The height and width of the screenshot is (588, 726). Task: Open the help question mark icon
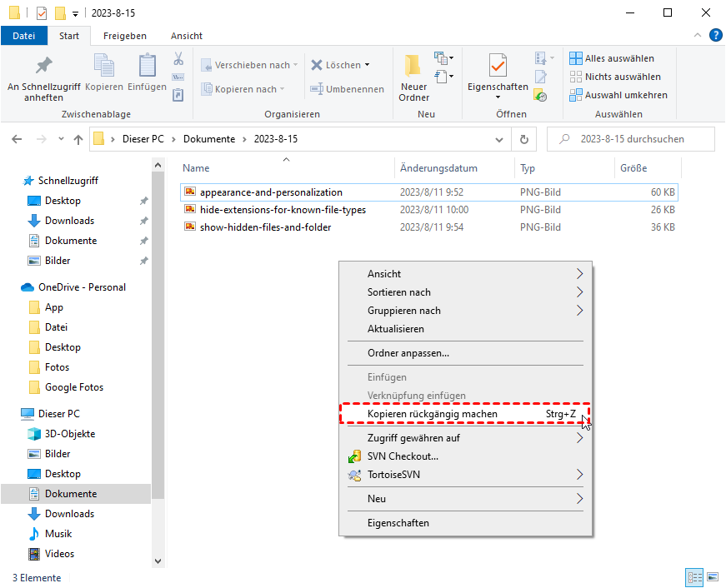(x=715, y=35)
